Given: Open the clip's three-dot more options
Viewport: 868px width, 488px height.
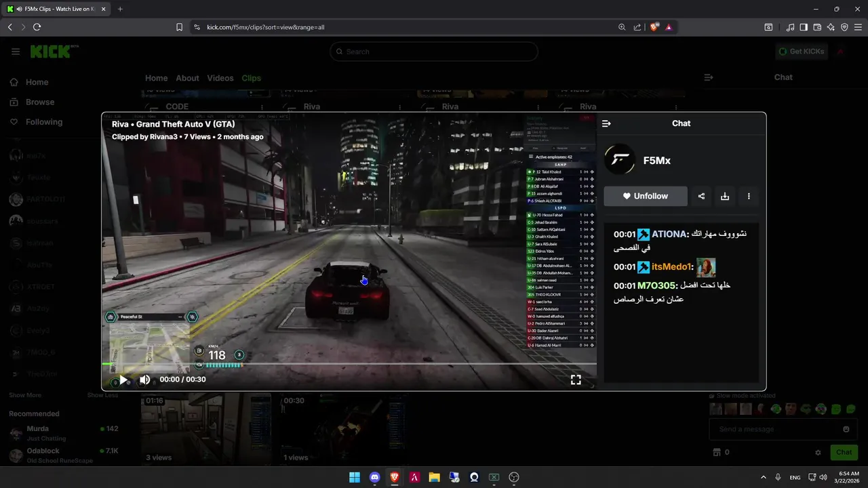Looking at the screenshot, I should 749,197.
